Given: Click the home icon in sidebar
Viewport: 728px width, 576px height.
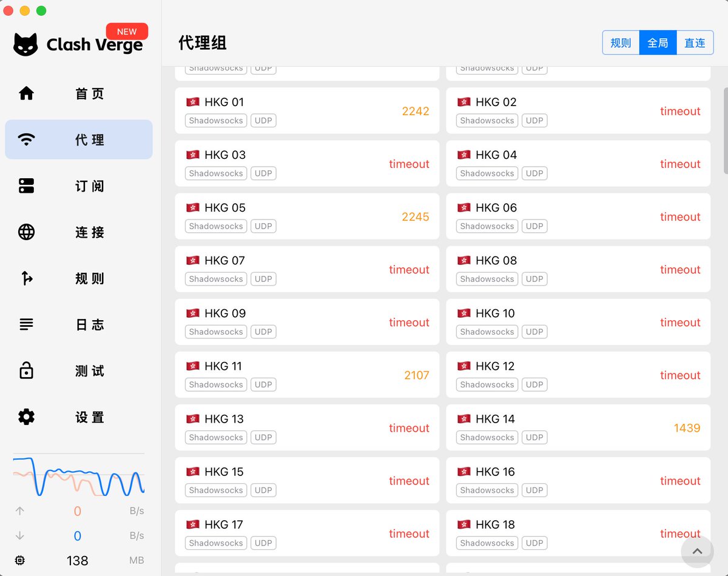Looking at the screenshot, I should pos(27,93).
